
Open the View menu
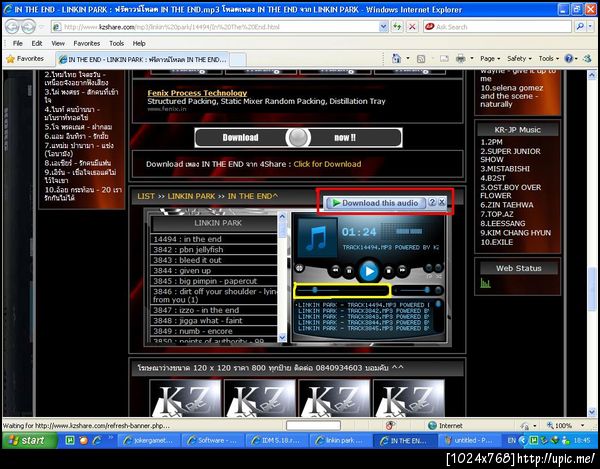(x=58, y=43)
